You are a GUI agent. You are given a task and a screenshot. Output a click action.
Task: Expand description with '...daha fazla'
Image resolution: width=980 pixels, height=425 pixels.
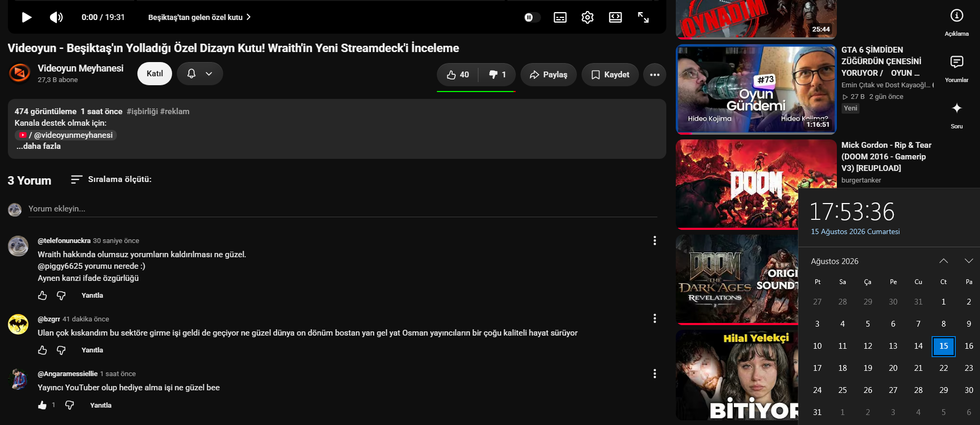pos(38,146)
